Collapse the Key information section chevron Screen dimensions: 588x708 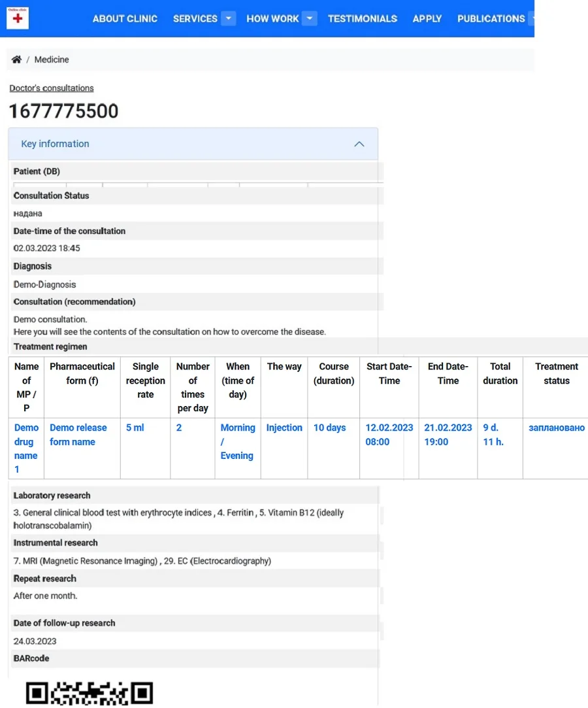tap(359, 144)
